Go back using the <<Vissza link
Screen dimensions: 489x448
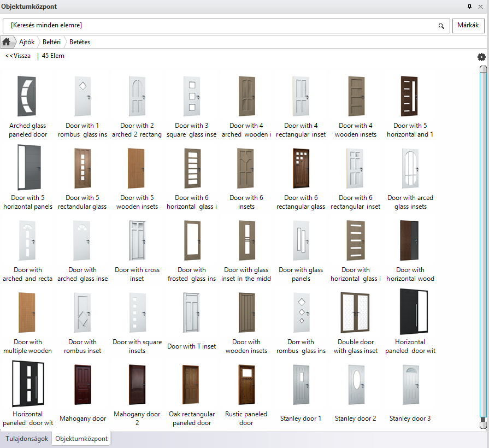click(x=18, y=56)
